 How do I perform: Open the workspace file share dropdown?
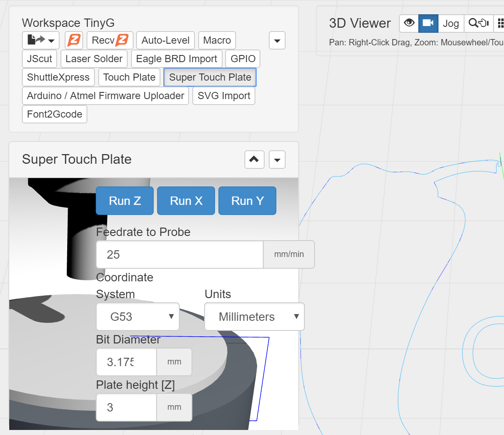pyautogui.click(x=41, y=40)
